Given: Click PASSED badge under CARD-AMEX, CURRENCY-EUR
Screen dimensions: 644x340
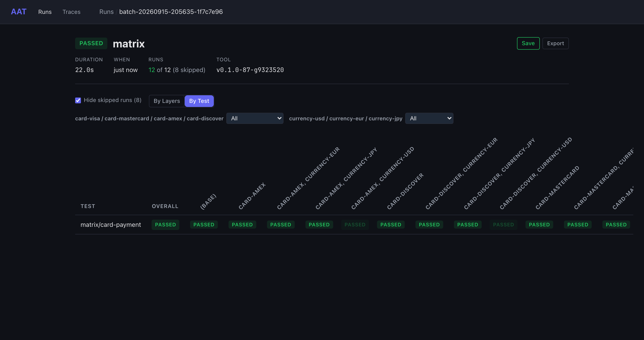Looking at the screenshot, I should (280, 225).
